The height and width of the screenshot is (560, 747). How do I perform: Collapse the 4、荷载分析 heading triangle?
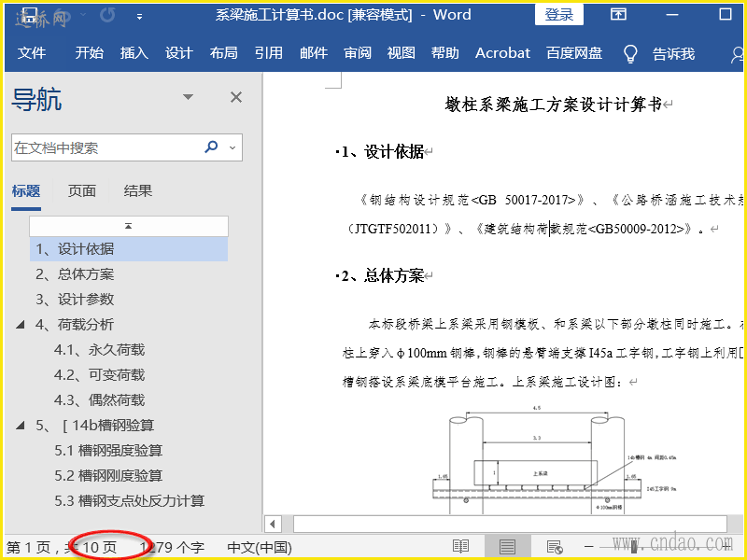pos(20,325)
